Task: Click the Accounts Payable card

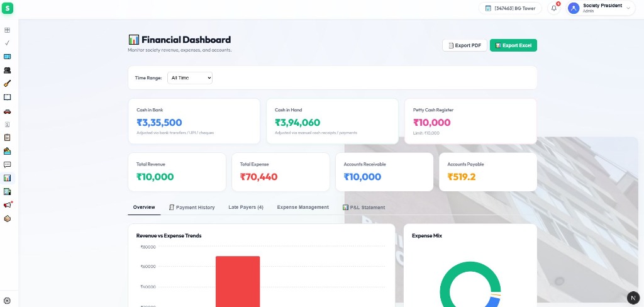Action: [x=488, y=172]
